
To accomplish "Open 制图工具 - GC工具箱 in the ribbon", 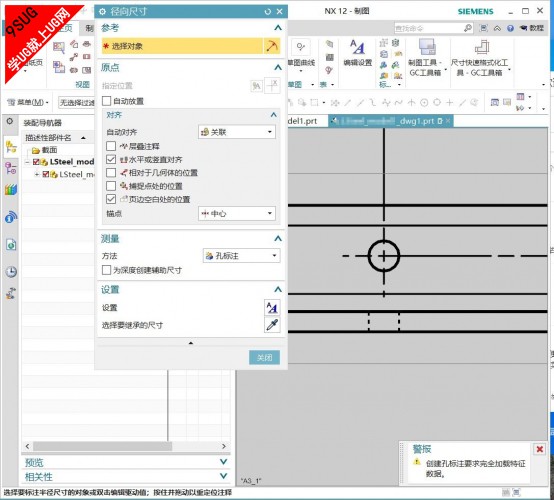I will [x=426, y=57].
